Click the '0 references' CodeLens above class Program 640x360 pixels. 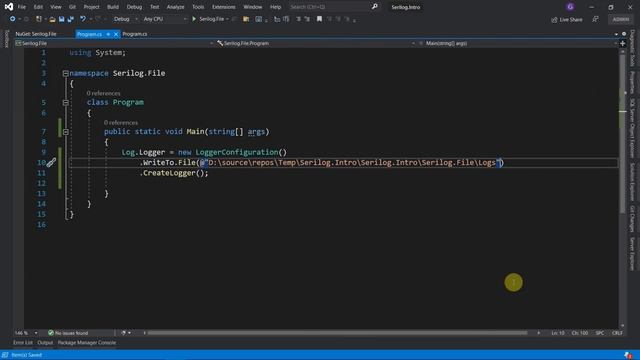[103, 93]
